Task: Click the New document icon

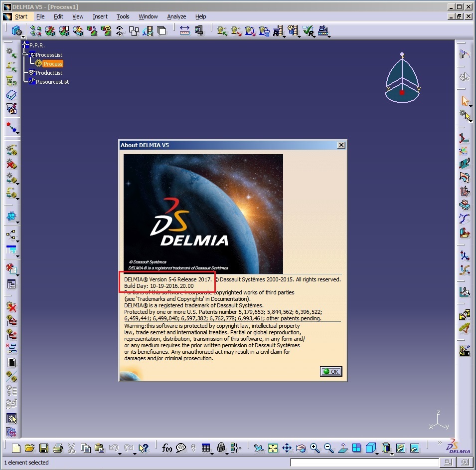Action: (16, 448)
